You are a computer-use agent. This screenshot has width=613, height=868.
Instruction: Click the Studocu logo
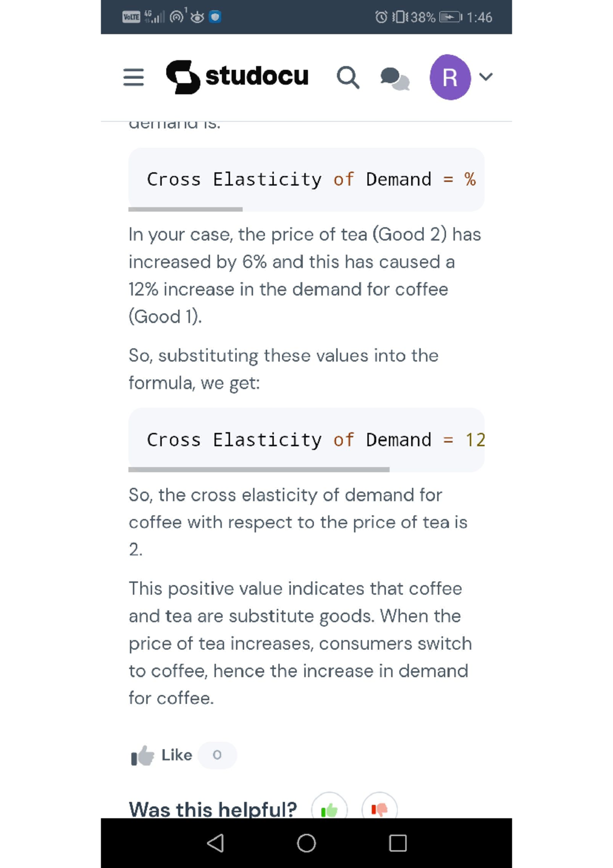tap(182, 77)
